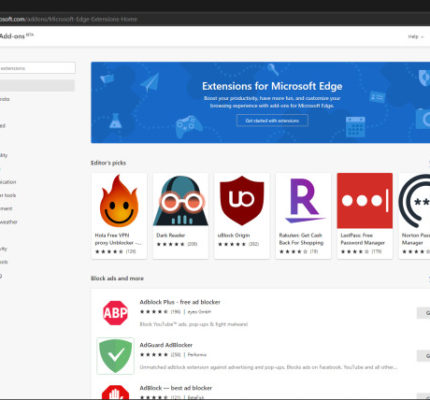Screen dimensions: 430x400
Task: Click LastPass star rating
Action: (x=354, y=251)
